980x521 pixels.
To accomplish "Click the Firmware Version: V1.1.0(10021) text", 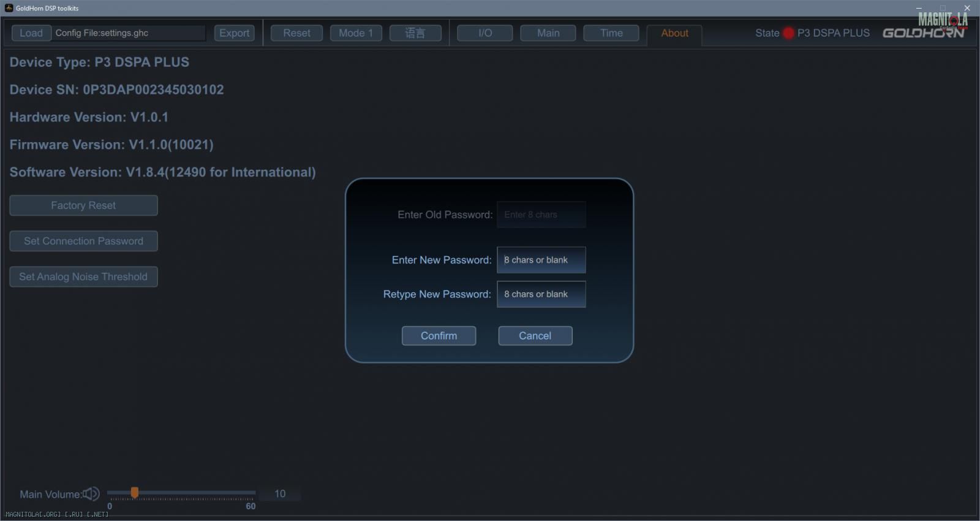I will click(111, 145).
